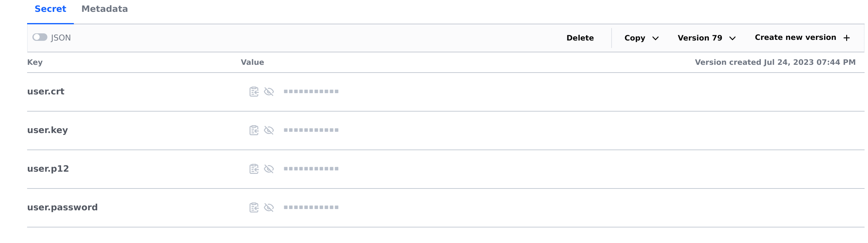The width and height of the screenshot is (868, 243).
Task: Switch to the Metadata tab
Action: click(104, 9)
